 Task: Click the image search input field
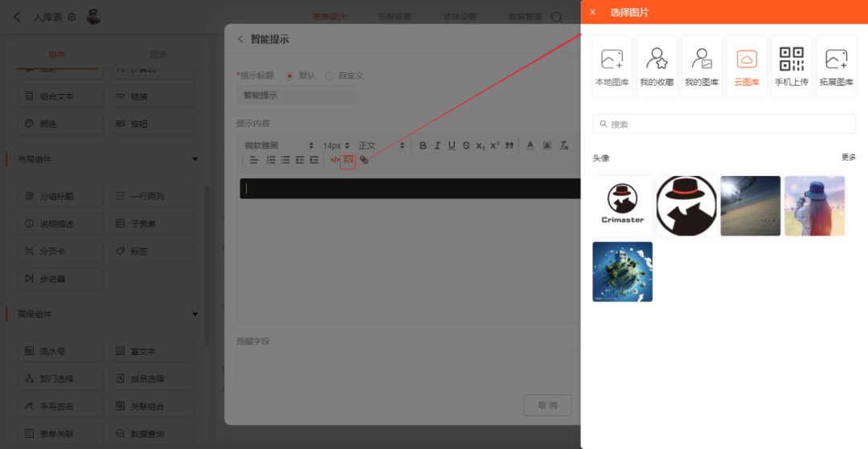coord(724,124)
